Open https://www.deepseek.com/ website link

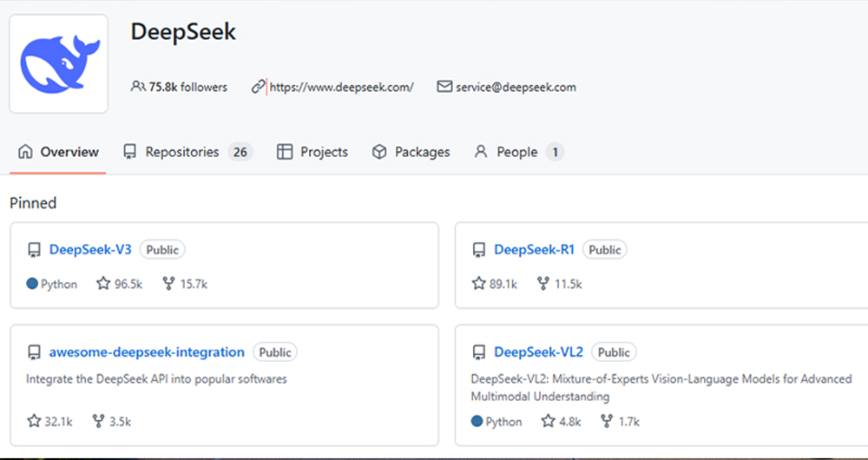[341, 87]
